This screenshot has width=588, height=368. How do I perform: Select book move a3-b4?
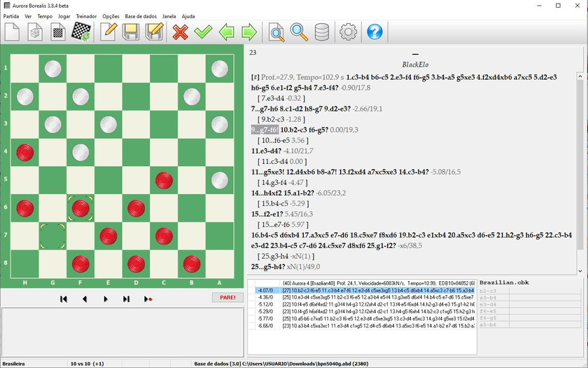pos(488,298)
